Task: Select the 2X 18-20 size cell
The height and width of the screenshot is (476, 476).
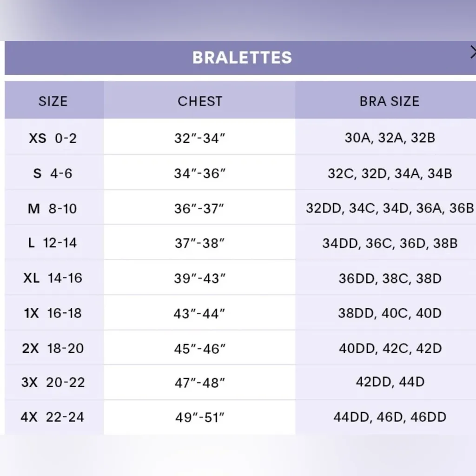Action: click(53, 348)
